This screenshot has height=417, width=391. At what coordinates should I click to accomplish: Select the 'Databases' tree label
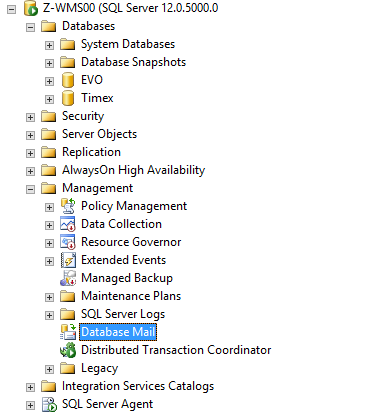(89, 26)
